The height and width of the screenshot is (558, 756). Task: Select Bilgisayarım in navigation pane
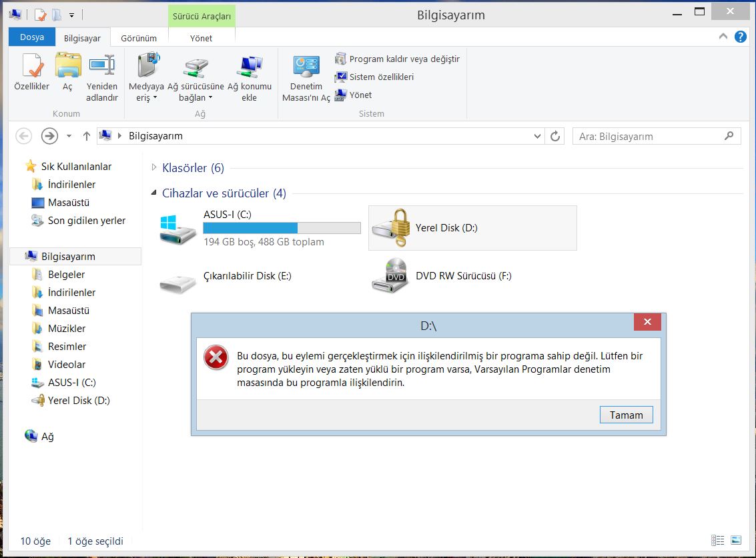pos(75,257)
